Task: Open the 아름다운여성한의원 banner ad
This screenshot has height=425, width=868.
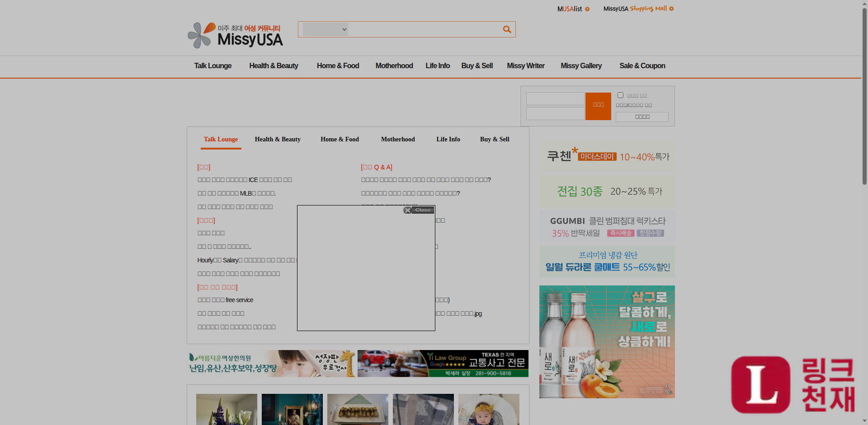Action: tap(271, 364)
